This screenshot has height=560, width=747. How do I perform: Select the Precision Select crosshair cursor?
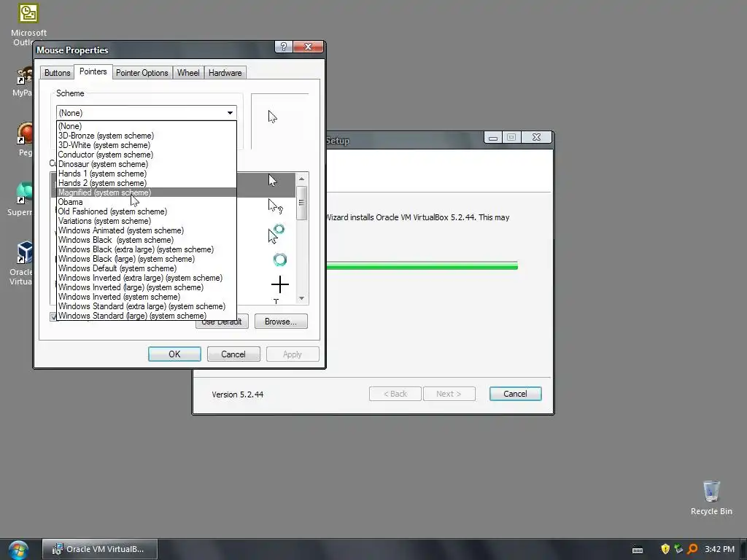pyautogui.click(x=279, y=285)
